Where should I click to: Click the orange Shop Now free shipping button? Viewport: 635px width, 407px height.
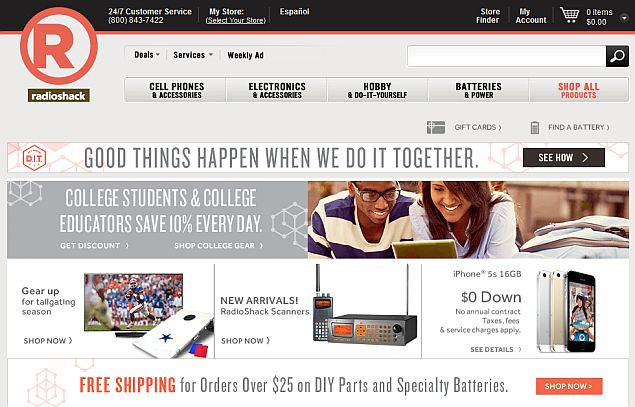pos(569,386)
